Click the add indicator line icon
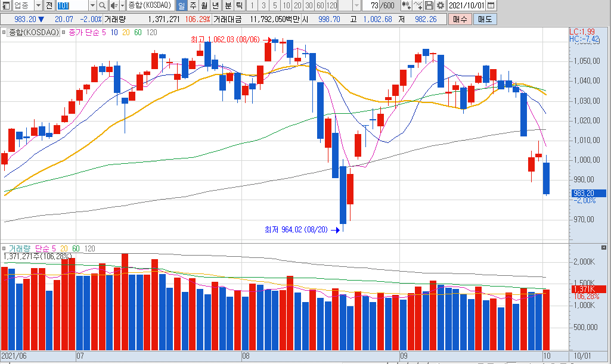 418,5
